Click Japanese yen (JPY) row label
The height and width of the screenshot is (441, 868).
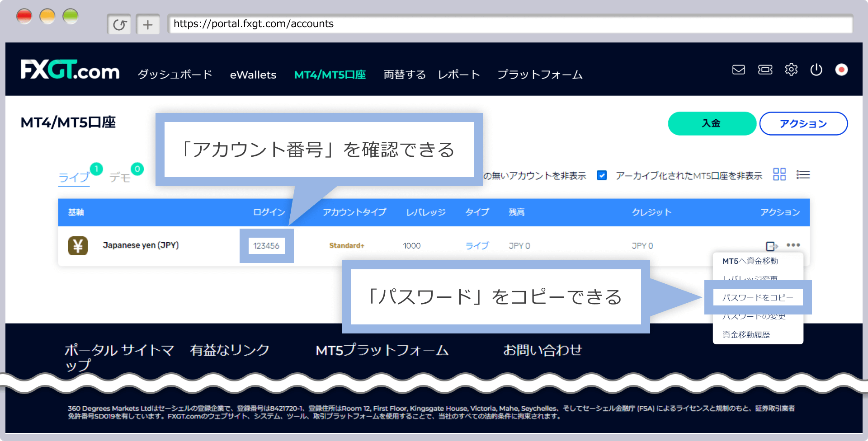tap(141, 245)
